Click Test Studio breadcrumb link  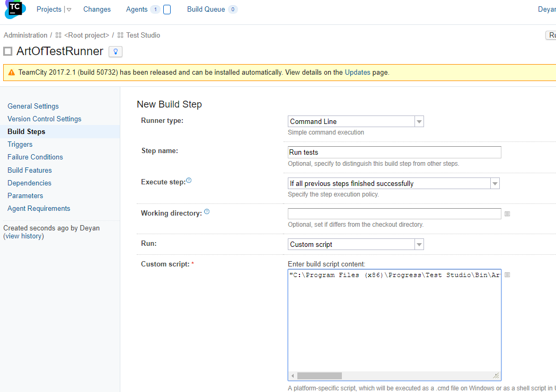click(x=143, y=35)
